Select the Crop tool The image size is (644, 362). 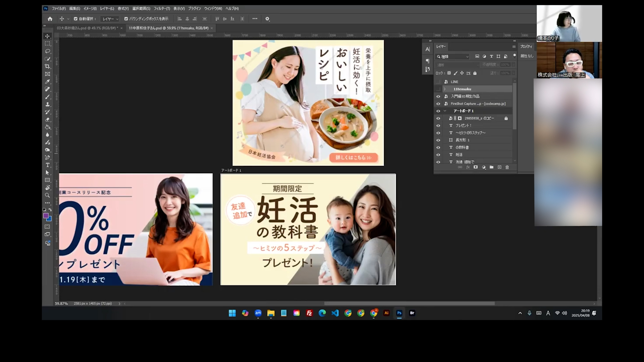(x=47, y=66)
